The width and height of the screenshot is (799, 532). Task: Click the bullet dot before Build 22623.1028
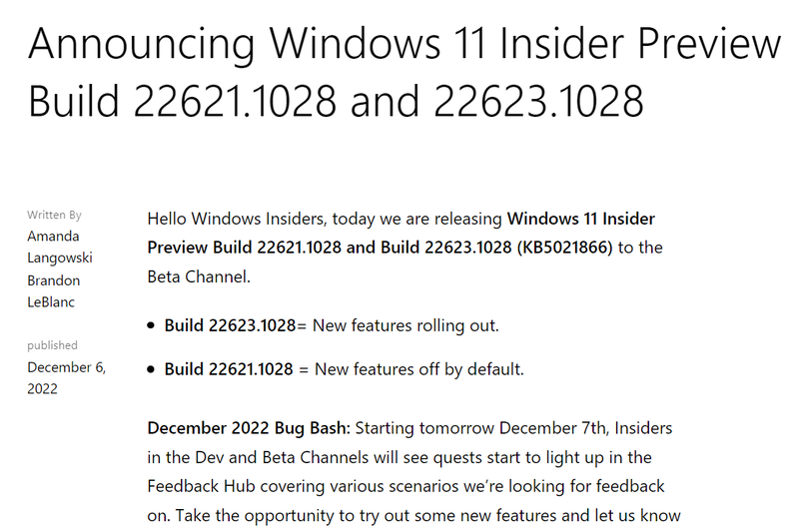pyautogui.click(x=152, y=326)
